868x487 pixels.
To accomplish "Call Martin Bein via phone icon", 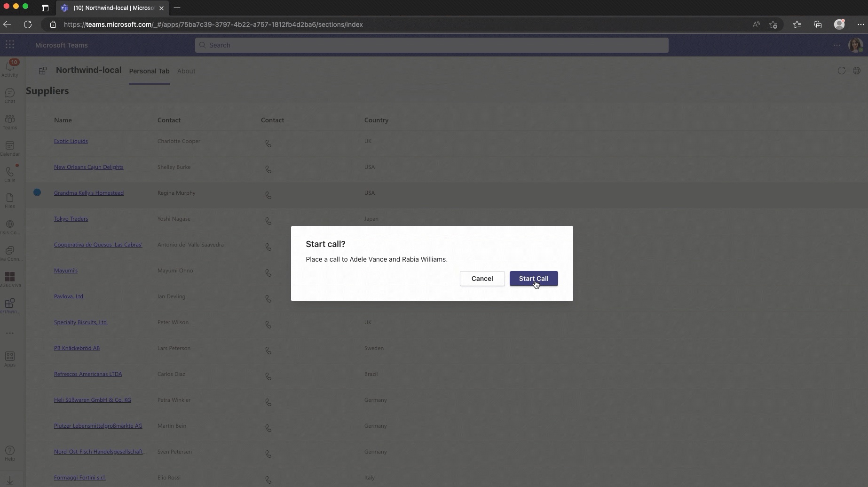I will pyautogui.click(x=268, y=428).
